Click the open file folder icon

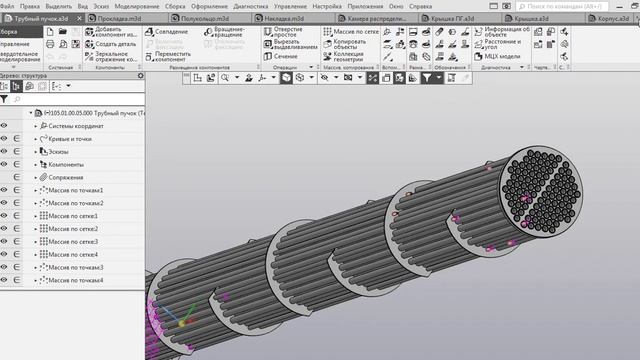click(x=63, y=32)
